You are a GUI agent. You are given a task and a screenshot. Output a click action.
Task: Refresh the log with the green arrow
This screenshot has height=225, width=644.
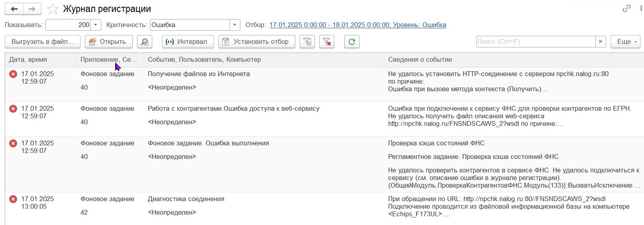tap(352, 42)
